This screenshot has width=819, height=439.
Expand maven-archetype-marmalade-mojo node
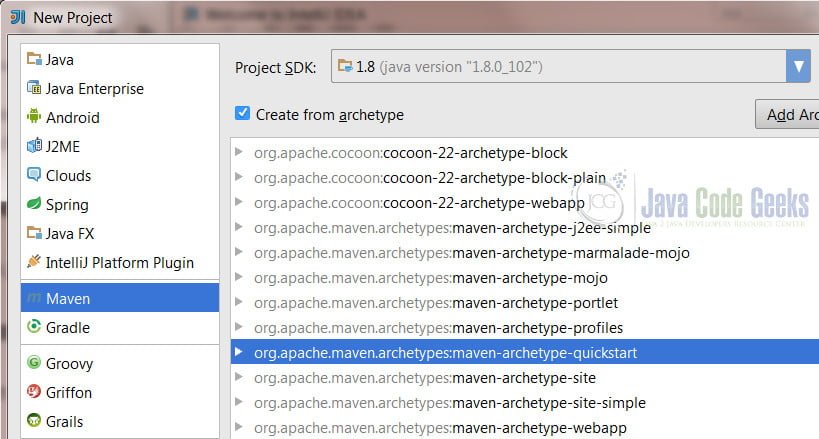(239, 252)
